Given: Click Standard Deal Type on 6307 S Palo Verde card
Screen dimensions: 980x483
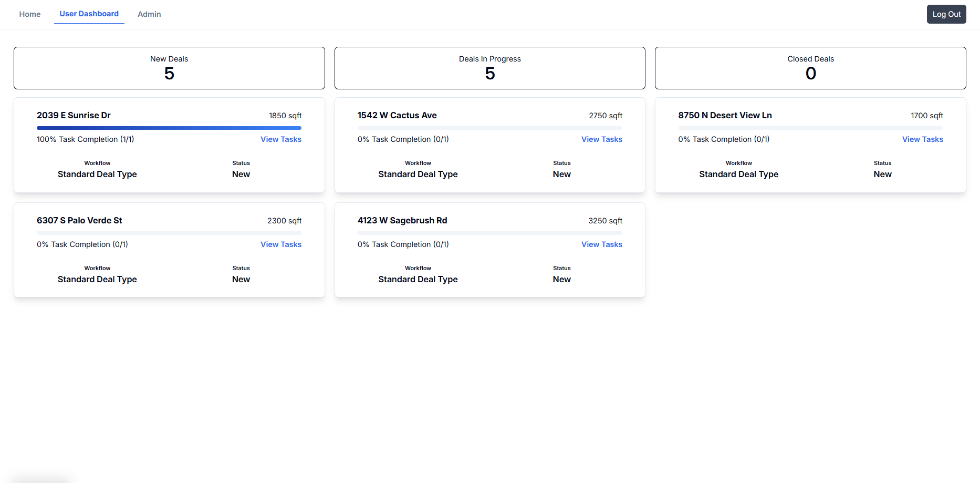Looking at the screenshot, I should point(97,279).
